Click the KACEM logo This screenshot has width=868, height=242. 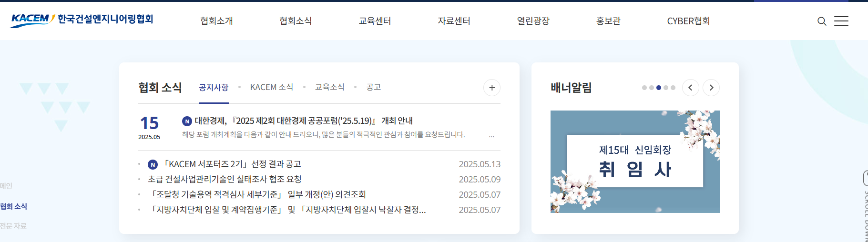point(82,20)
